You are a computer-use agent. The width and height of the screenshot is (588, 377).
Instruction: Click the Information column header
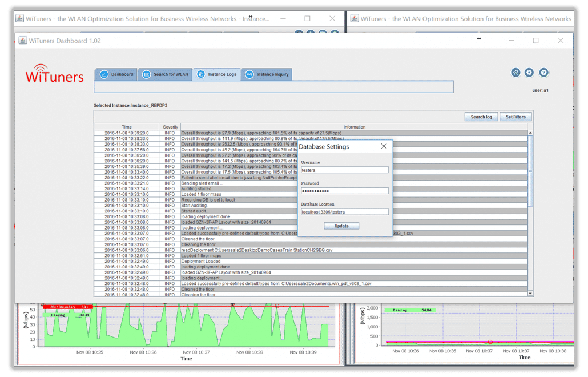pos(354,127)
